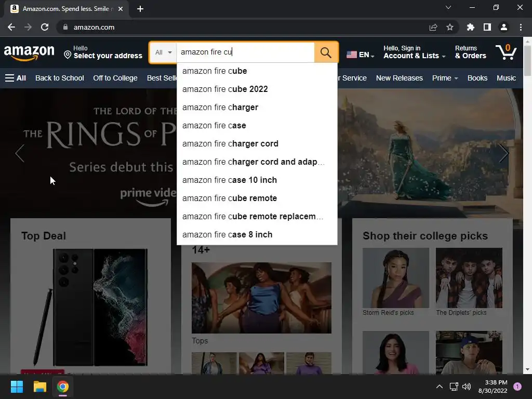Open New Releases nav link
The image size is (532, 399).
click(x=400, y=78)
